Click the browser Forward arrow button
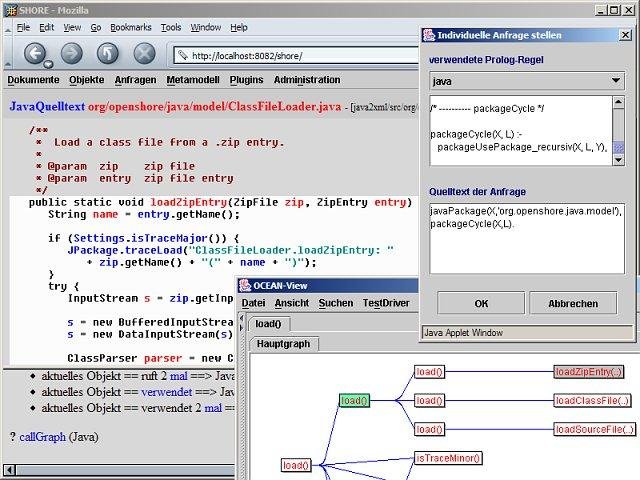The image size is (640, 480). 71,53
